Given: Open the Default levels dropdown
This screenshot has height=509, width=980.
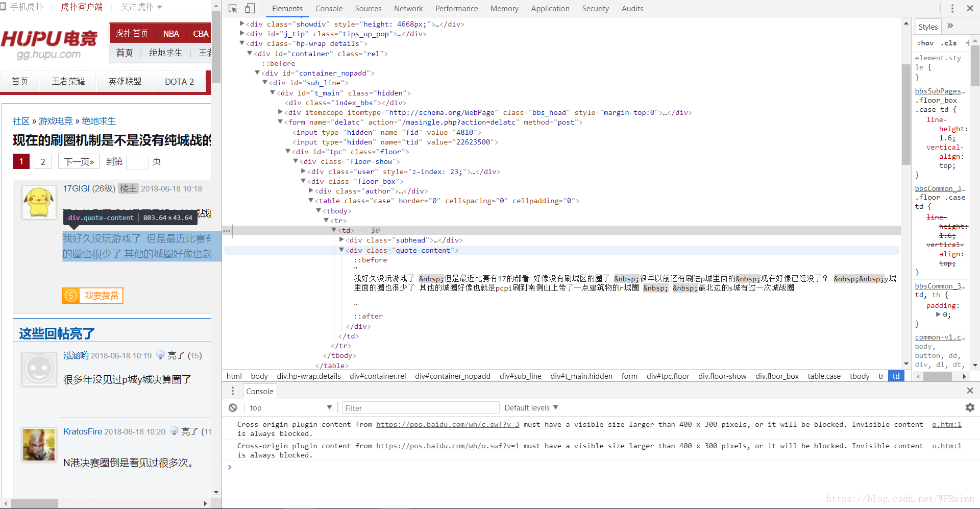Looking at the screenshot, I should point(531,407).
